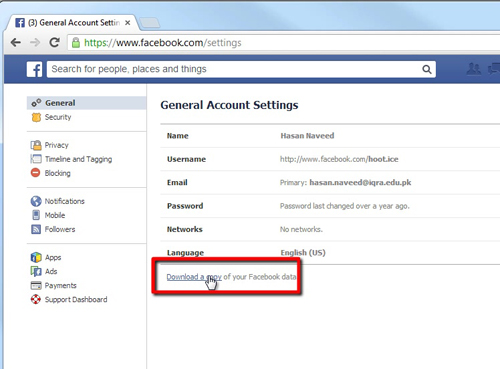The width and height of the screenshot is (500, 369).
Task: Open Payments settings in sidebar
Action: click(x=61, y=286)
